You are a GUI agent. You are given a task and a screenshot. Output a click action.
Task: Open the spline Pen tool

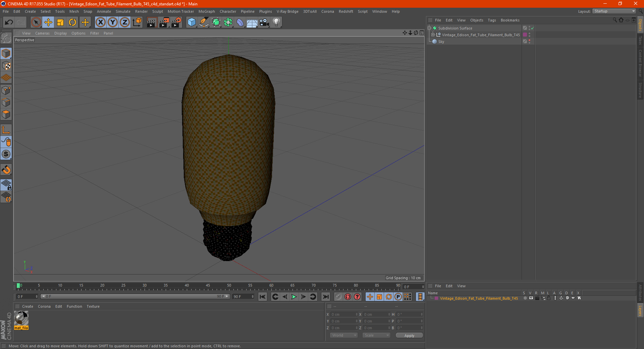(x=204, y=22)
